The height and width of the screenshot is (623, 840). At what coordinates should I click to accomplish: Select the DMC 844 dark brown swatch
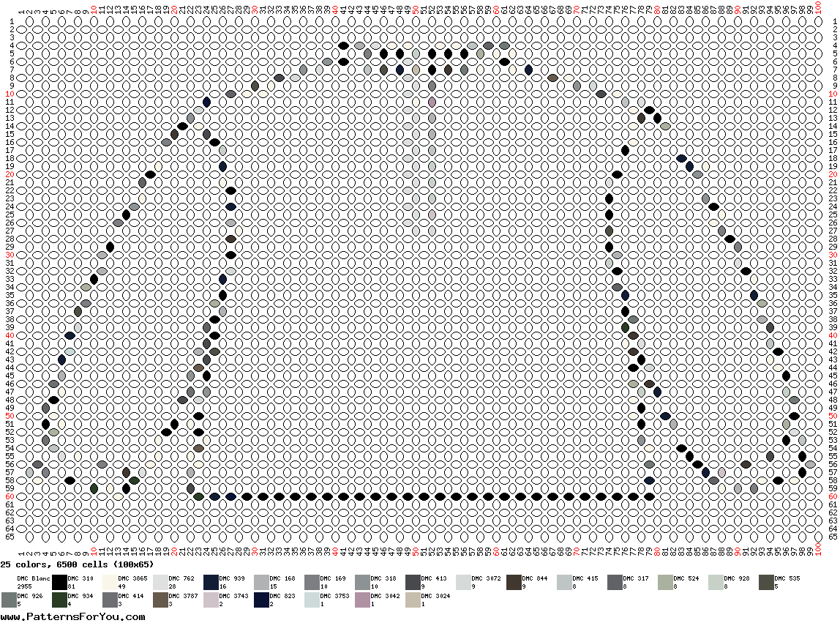514,582
